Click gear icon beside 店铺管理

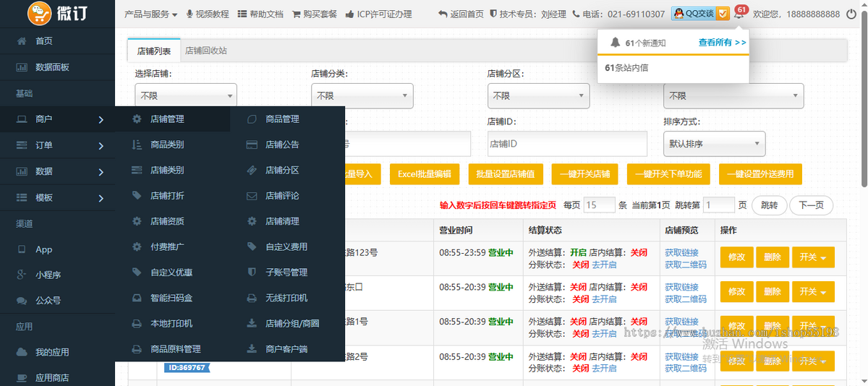[x=137, y=119]
